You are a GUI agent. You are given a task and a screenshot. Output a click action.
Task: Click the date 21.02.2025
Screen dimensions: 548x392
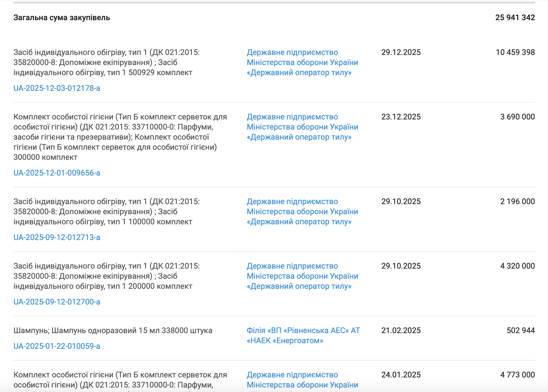[401, 330]
